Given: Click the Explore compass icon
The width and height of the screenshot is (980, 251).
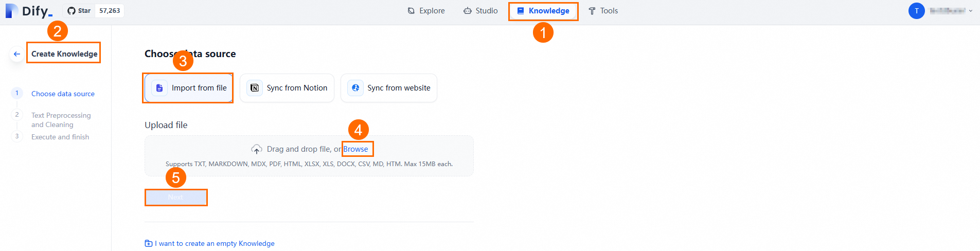Looking at the screenshot, I should tap(411, 11).
